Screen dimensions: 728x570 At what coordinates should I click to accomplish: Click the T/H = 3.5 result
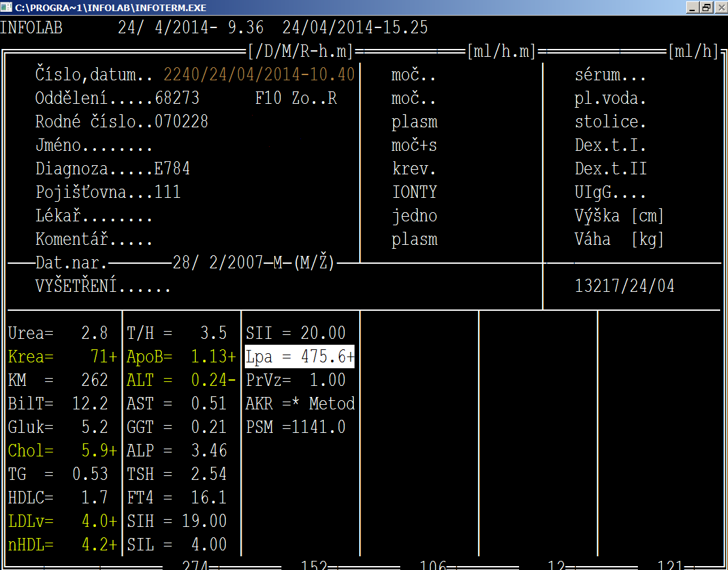click(177, 333)
